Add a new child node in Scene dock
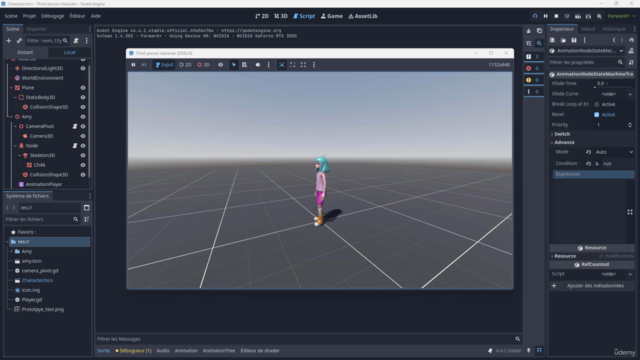 (8, 40)
